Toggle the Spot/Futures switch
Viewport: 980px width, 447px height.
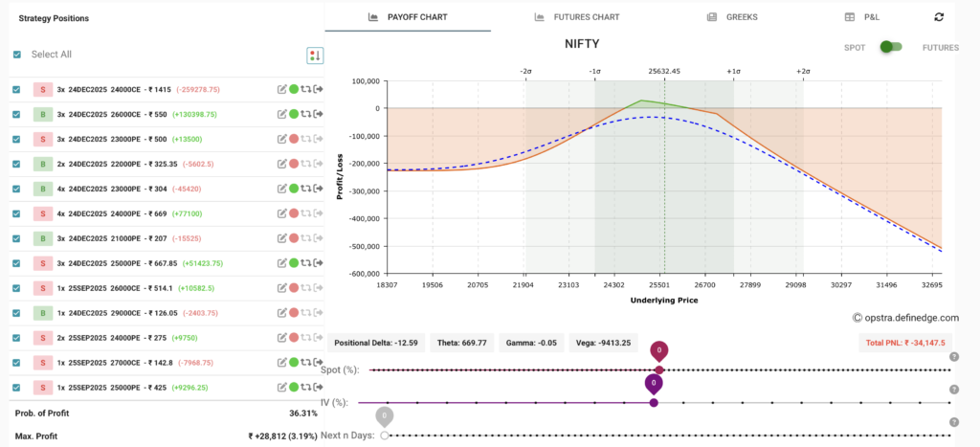[891, 47]
